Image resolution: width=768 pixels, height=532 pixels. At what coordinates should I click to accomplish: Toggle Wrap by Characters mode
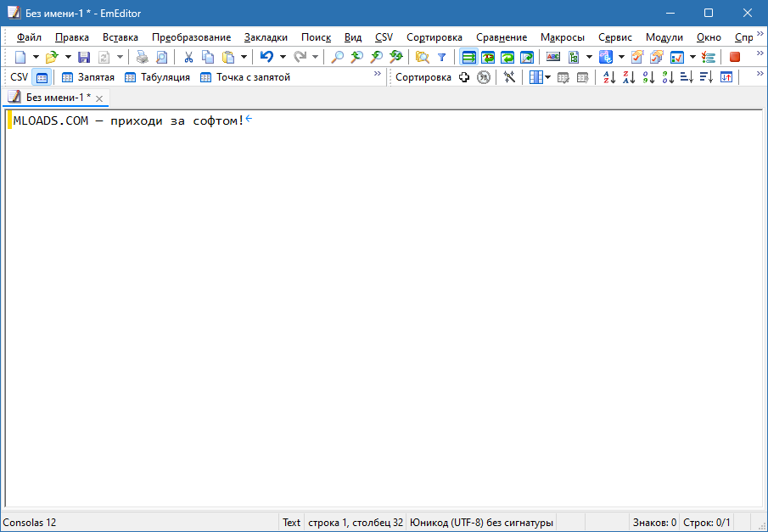488,58
